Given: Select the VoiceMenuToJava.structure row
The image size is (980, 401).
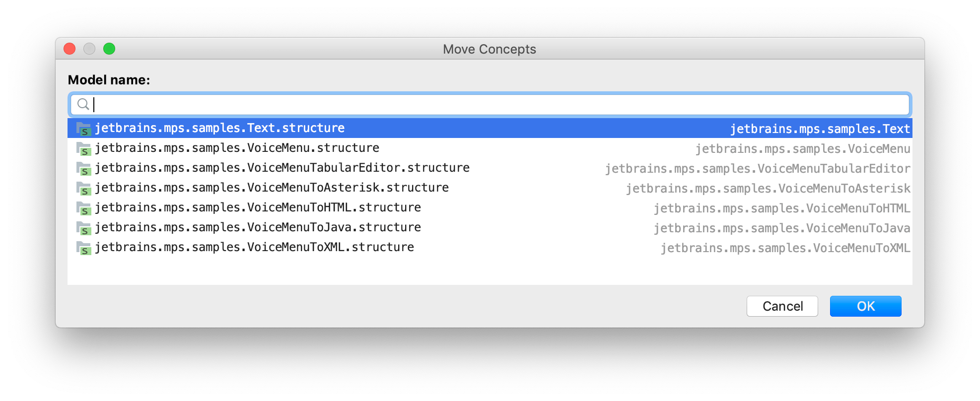Looking at the screenshot, I should [x=258, y=228].
